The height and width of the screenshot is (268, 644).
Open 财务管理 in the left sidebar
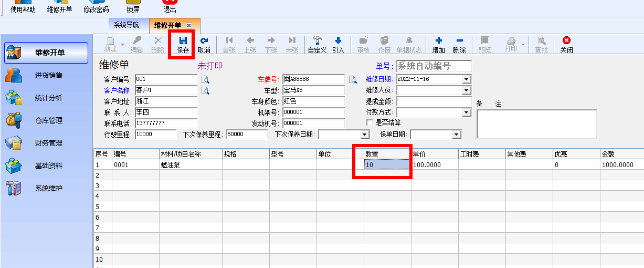click(x=46, y=143)
